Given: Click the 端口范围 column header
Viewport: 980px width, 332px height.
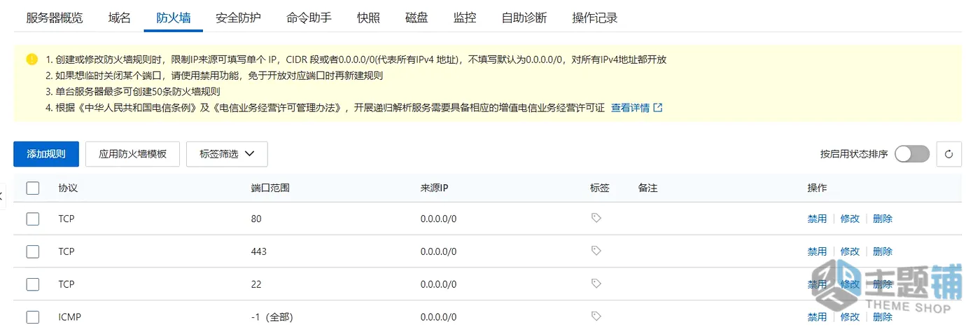Looking at the screenshot, I should [x=270, y=188].
